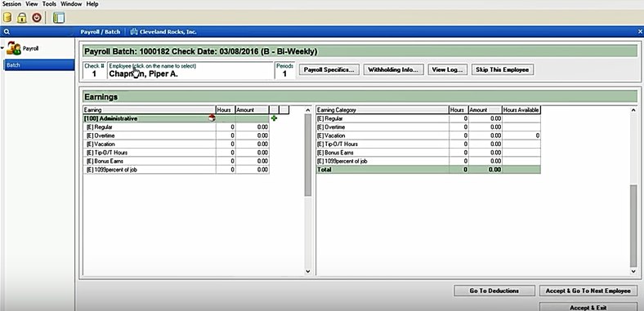Collapse the Payroll tree node arrow
This screenshot has width=644, height=311.
[2, 48]
